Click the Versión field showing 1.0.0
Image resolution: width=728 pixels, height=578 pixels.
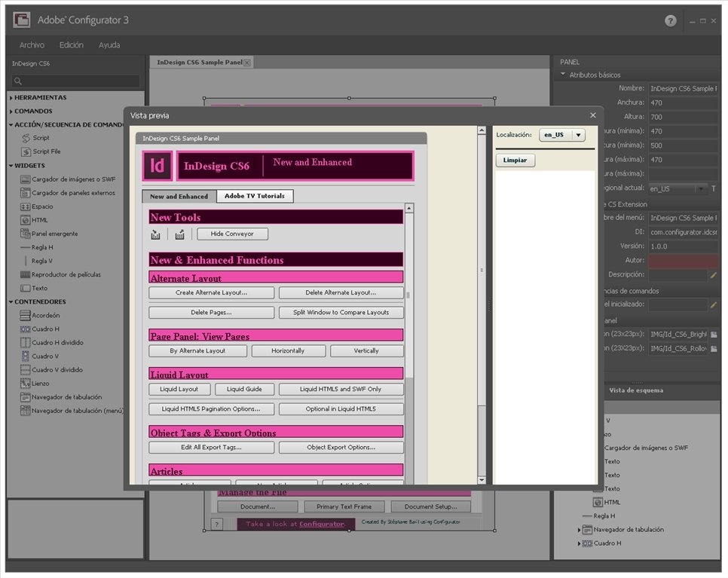(683, 246)
